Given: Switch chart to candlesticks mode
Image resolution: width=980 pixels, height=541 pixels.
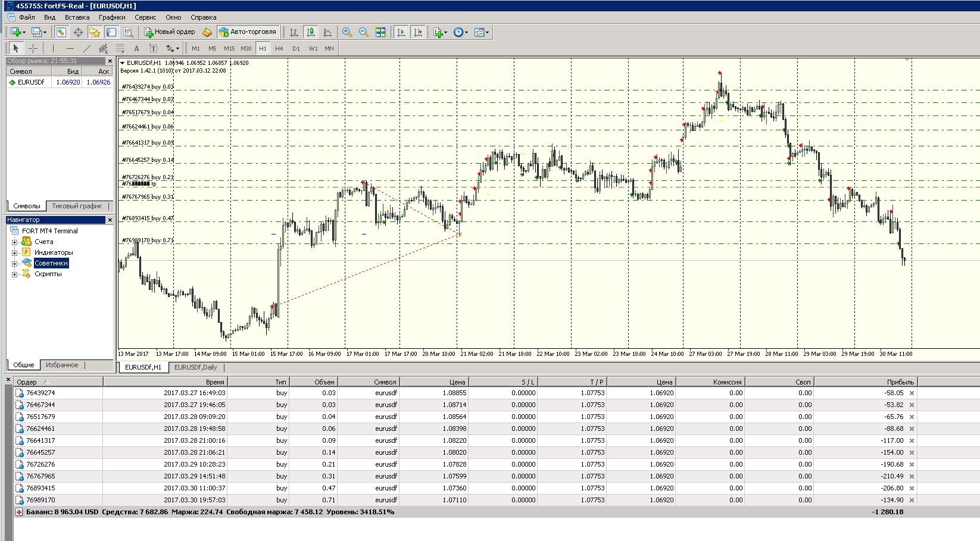Looking at the screenshot, I should (311, 32).
